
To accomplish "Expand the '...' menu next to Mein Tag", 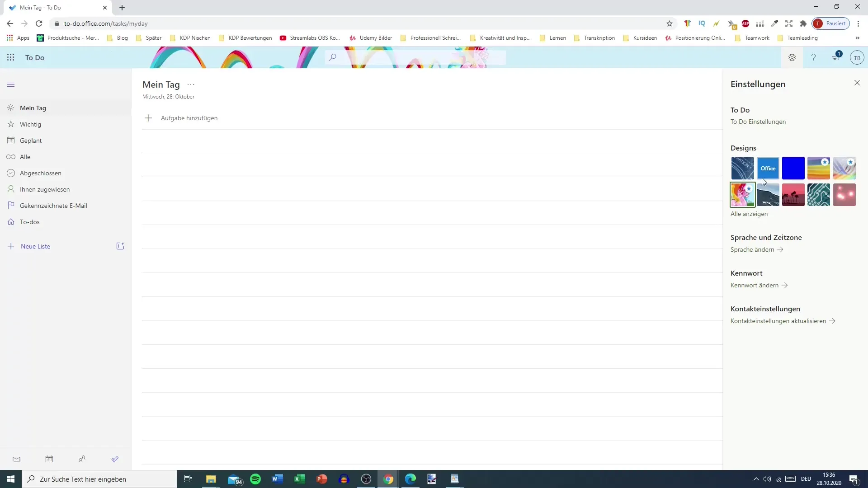I will (x=191, y=84).
